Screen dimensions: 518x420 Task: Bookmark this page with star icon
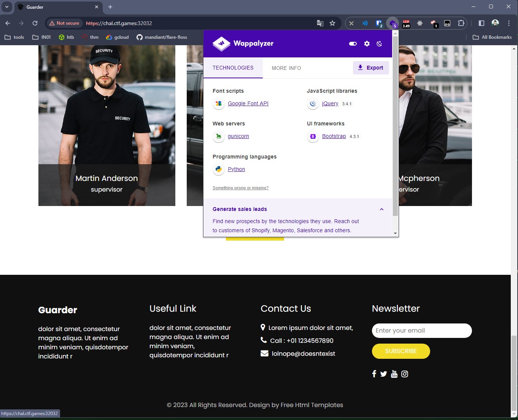pyautogui.click(x=332, y=23)
